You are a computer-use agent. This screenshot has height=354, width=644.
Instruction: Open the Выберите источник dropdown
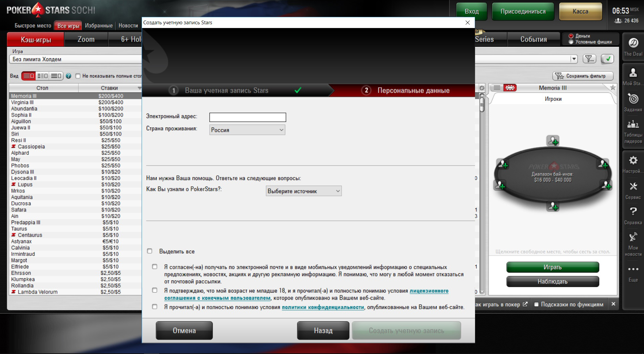pos(303,191)
